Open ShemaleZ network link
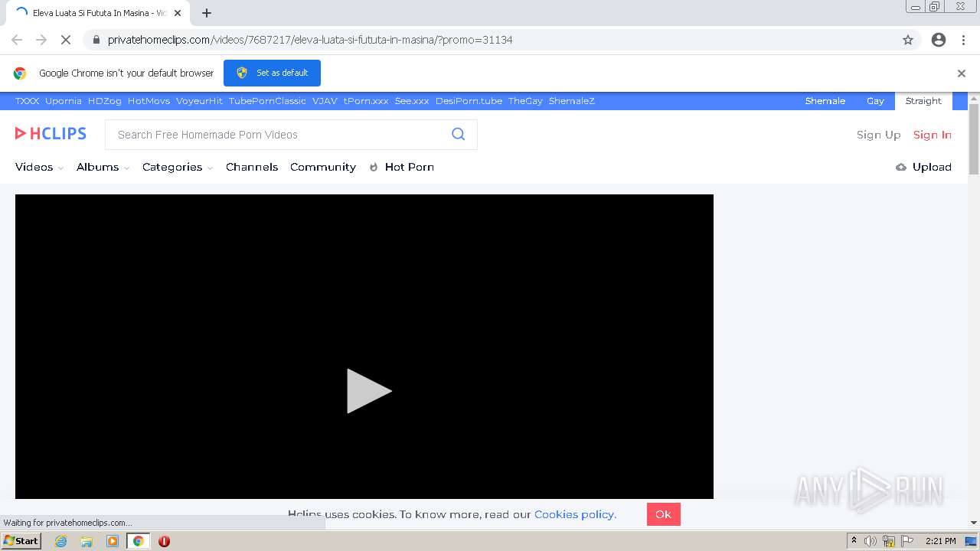Image resolution: width=980 pixels, height=551 pixels. (571, 101)
